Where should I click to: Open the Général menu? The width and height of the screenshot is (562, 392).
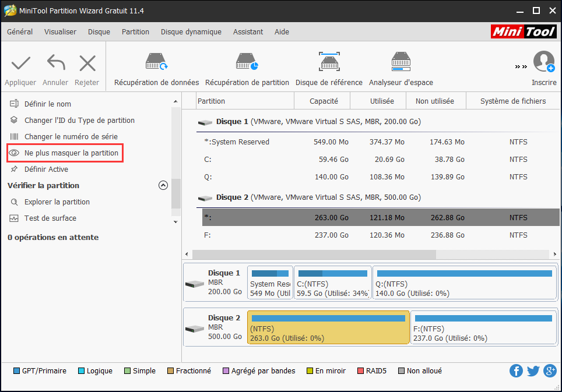pos(20,32)
